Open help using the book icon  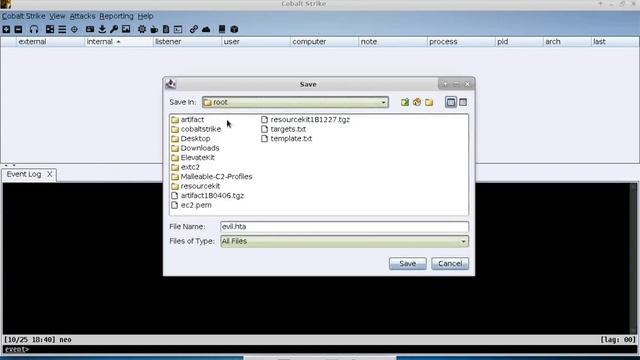point(222,29)
